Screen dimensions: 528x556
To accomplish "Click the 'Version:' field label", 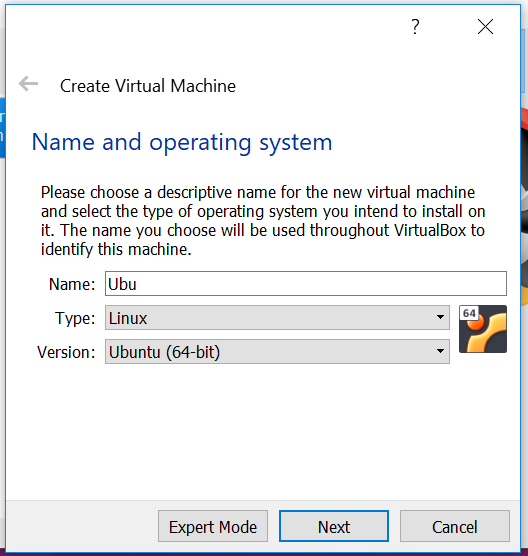I will click(x=66, y=352).
